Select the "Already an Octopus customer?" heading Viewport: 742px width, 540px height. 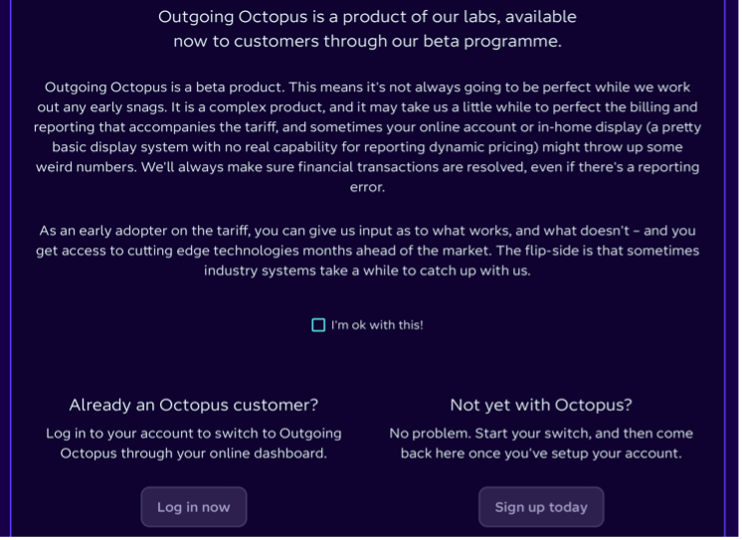194,406
